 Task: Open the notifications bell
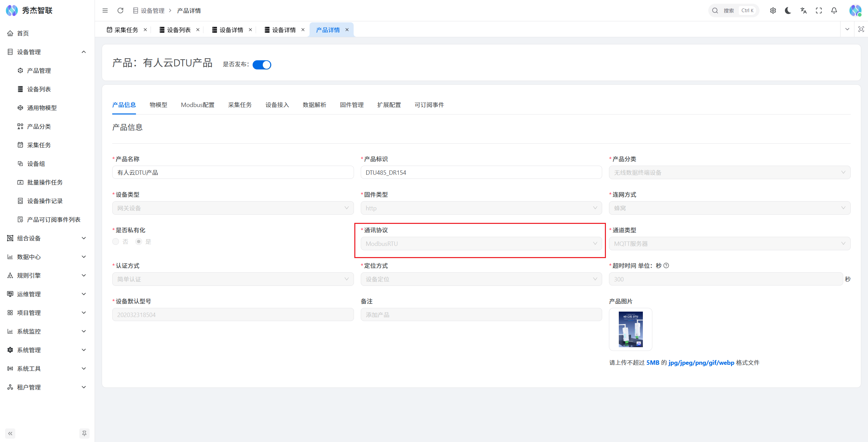834,10
